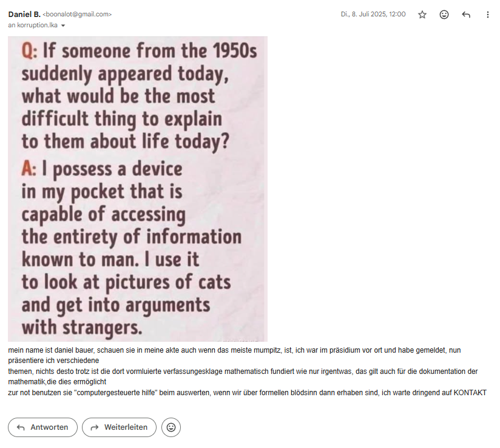
Task: Click the date Di., 8. Juli 2025
Action: pos(373,14)
